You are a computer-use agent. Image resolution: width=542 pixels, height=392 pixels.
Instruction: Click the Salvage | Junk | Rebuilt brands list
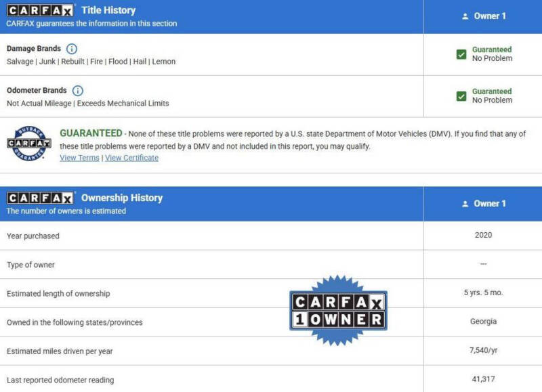coord(91,62)
